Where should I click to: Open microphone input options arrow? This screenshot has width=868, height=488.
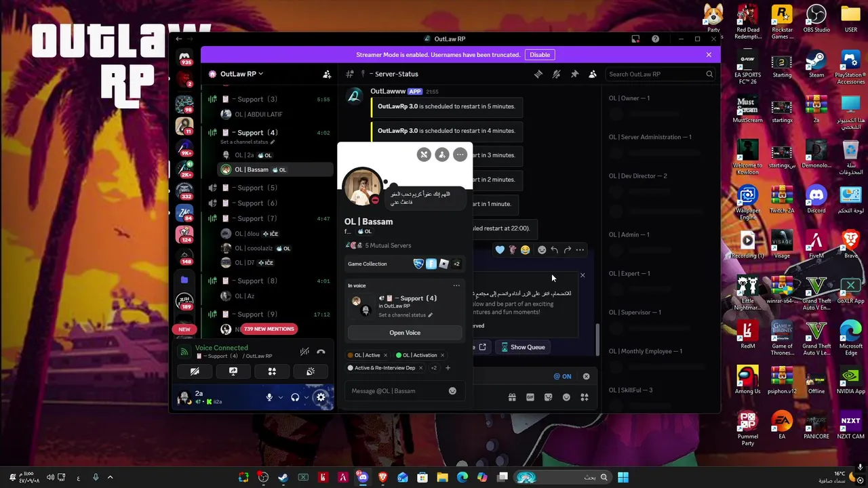point(280,397)
